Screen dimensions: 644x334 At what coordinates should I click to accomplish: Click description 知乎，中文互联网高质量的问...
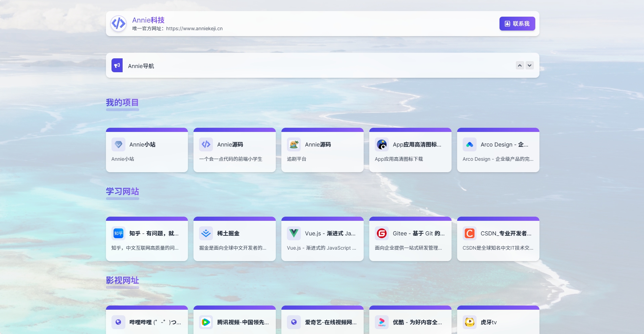[x=145, y=248]
